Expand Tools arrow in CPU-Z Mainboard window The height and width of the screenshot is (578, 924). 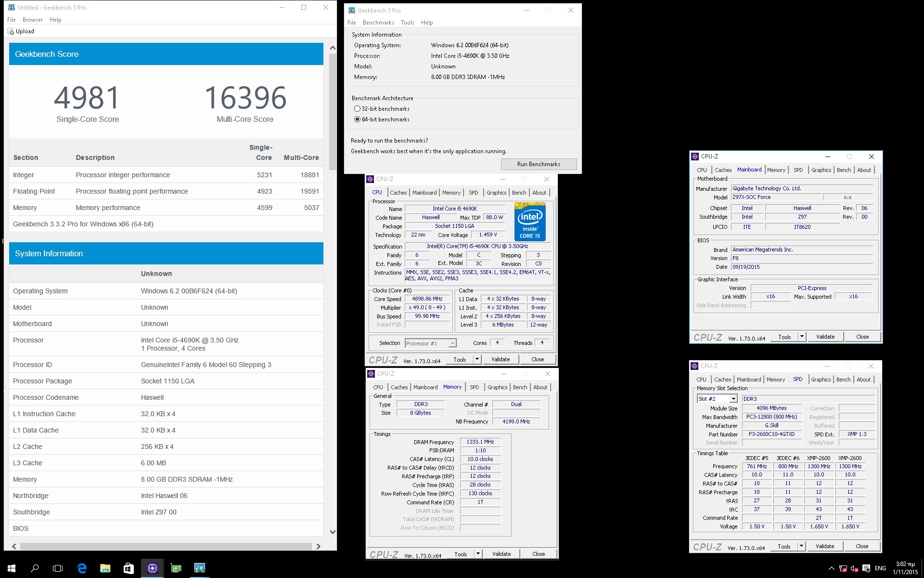[x=802, y=337]
